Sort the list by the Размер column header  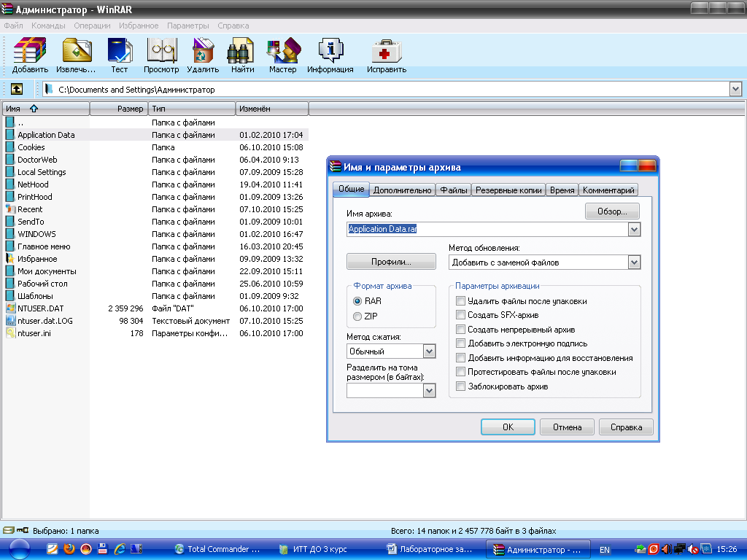[x=119, y=109]
